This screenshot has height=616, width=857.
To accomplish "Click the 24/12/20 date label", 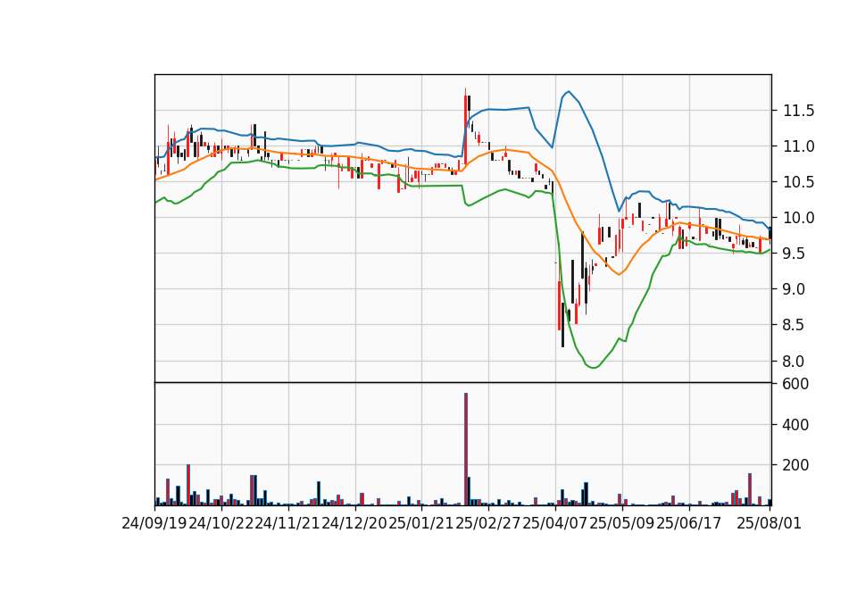I will [354, 524].
